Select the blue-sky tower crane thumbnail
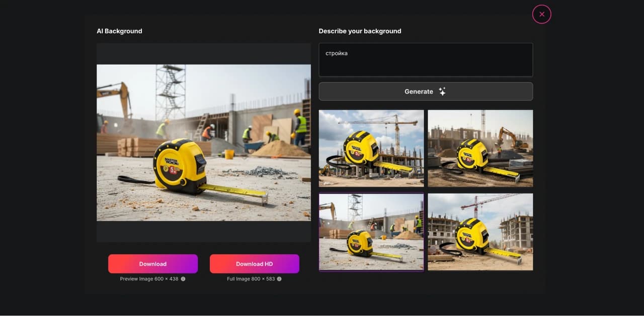This screenshot has height=316, width=644. 371,148
